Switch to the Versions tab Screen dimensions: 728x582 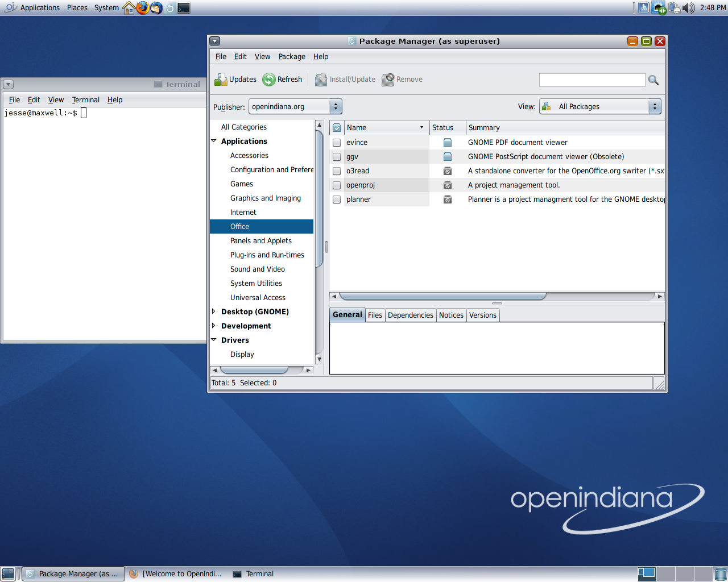[x=483, y=315]
